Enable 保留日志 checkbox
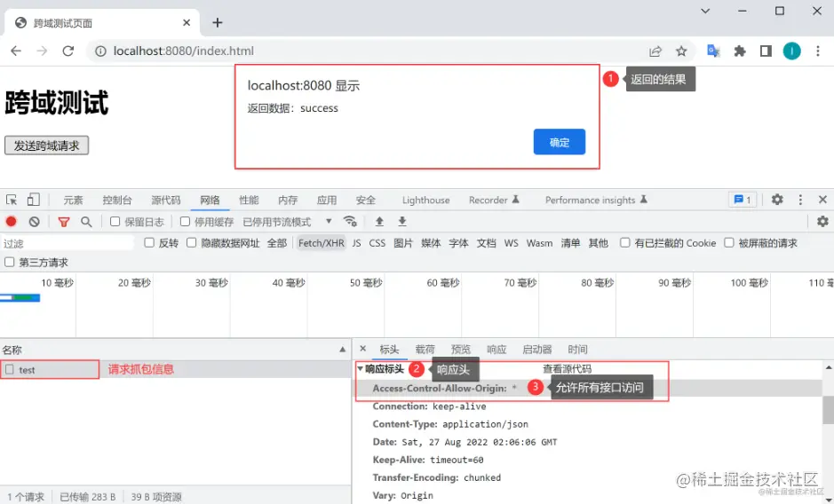This screenshot has width=834, height=504. coord(115,221)
